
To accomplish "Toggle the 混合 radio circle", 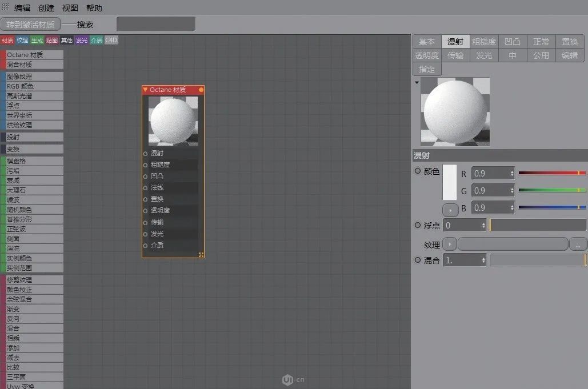I will (417, 260).
